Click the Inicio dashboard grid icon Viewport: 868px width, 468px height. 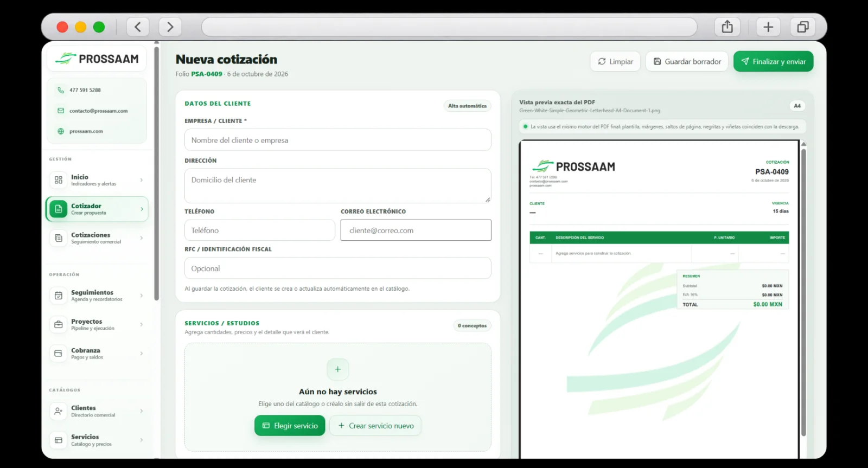(59, 180)
